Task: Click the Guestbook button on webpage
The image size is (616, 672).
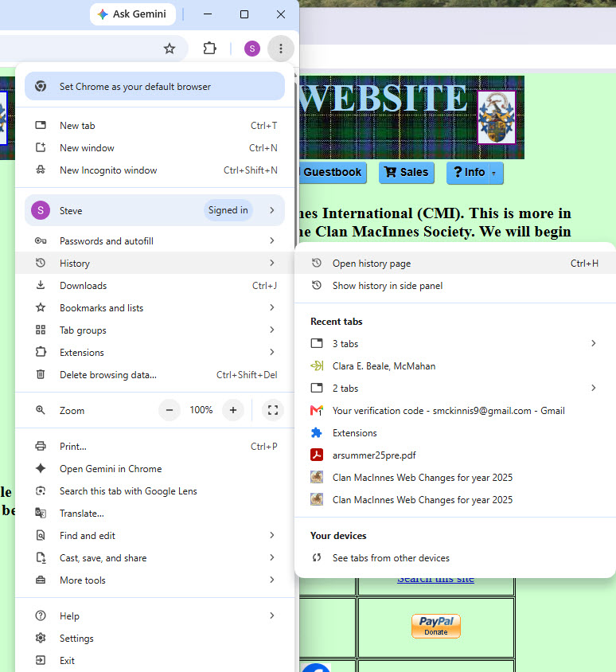Action: (333, 172)
